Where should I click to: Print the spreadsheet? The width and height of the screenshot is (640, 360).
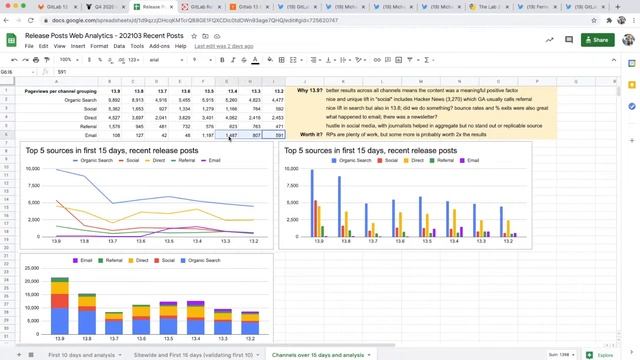36,60
